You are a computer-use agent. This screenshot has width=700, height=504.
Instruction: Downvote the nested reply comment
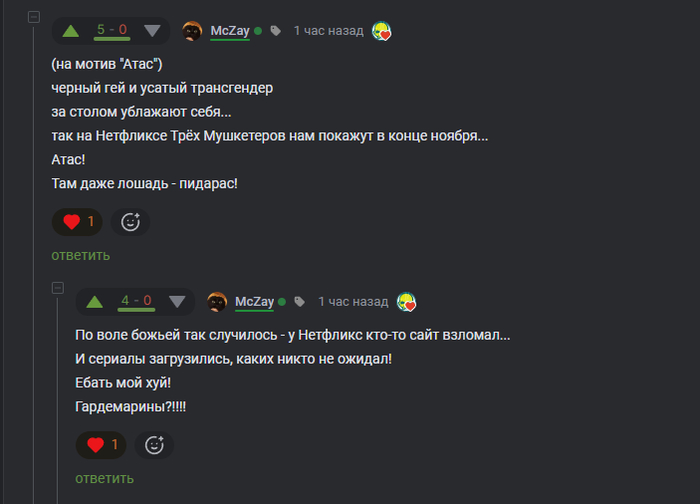tap(177, 301)
